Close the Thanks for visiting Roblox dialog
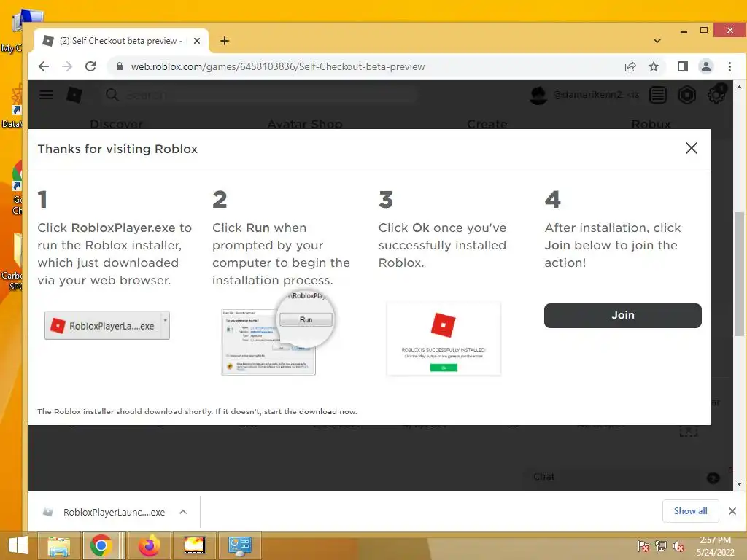The width and height of the screenshot is (747, 560). pos(692,148)
